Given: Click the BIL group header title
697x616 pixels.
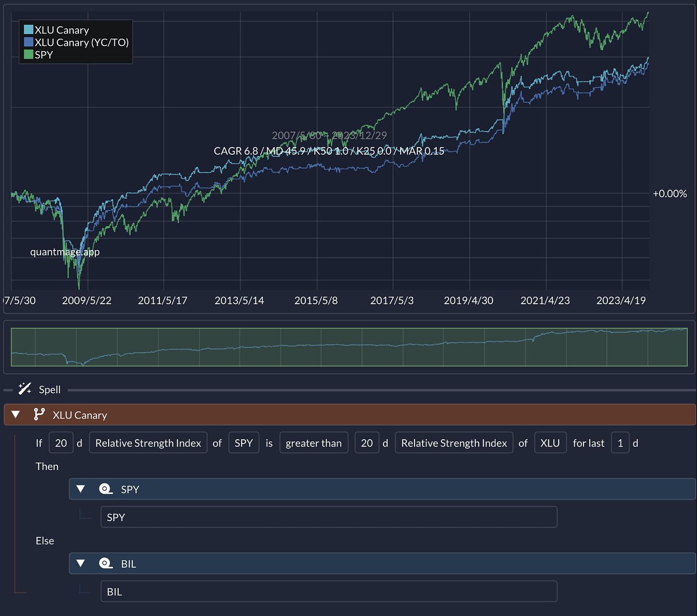Looking at the screenshot, I should (128, 563).
